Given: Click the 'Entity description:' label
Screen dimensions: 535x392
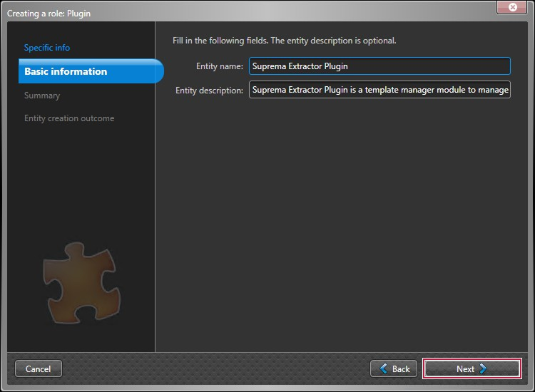Looking at the screenshot, I should click(210, 91).
